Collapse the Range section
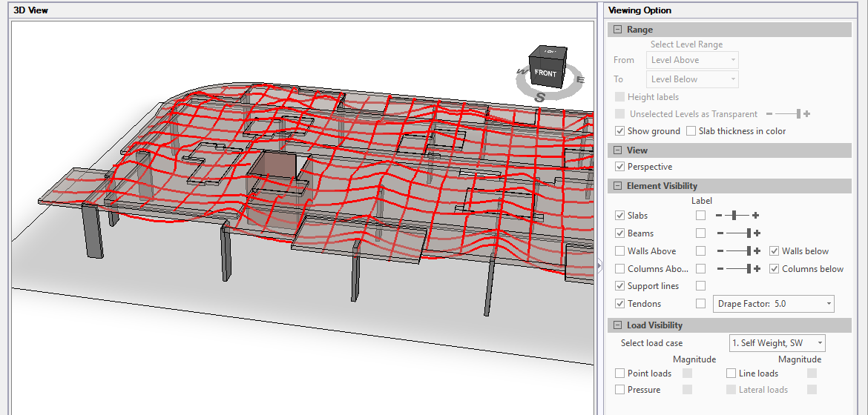Screen dimensions: 868x415 tap(617, 30)
